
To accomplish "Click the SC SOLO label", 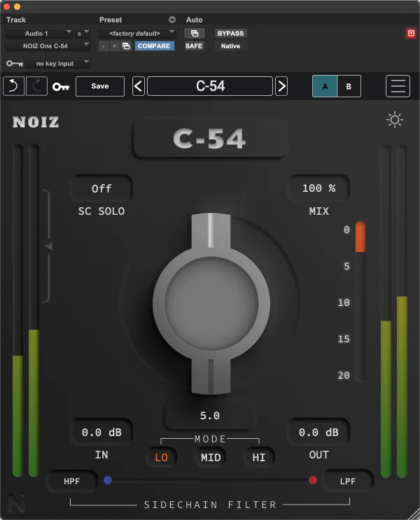I will 101,211.
